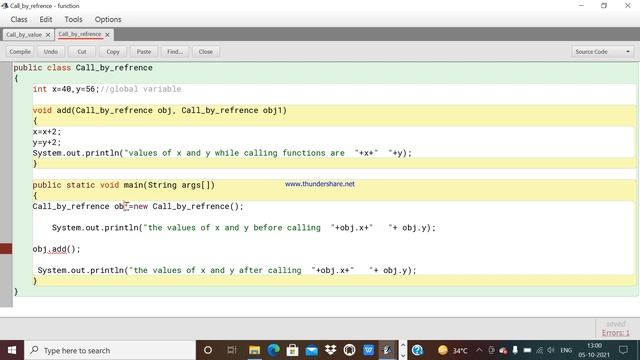Close the Call_by_refrence tab
The image size is (640, 360).
[x=107, y=35]
